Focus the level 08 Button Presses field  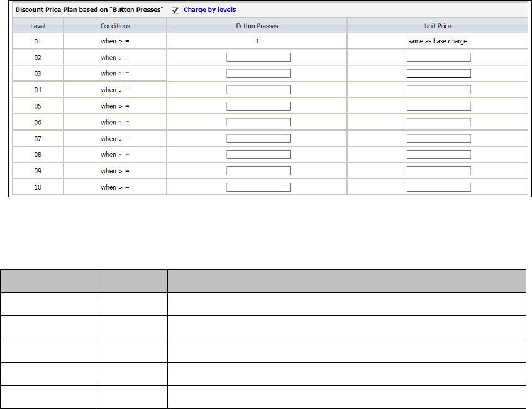click(x=258, y=155)
